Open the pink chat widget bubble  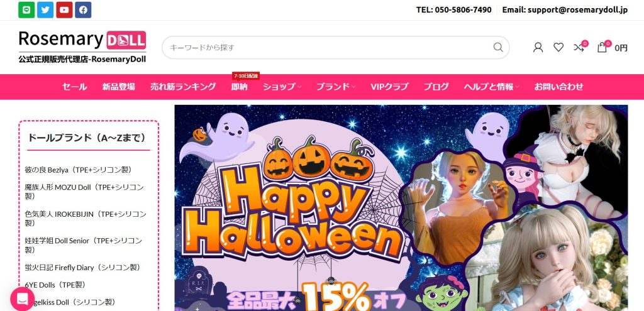coord(22,298)
